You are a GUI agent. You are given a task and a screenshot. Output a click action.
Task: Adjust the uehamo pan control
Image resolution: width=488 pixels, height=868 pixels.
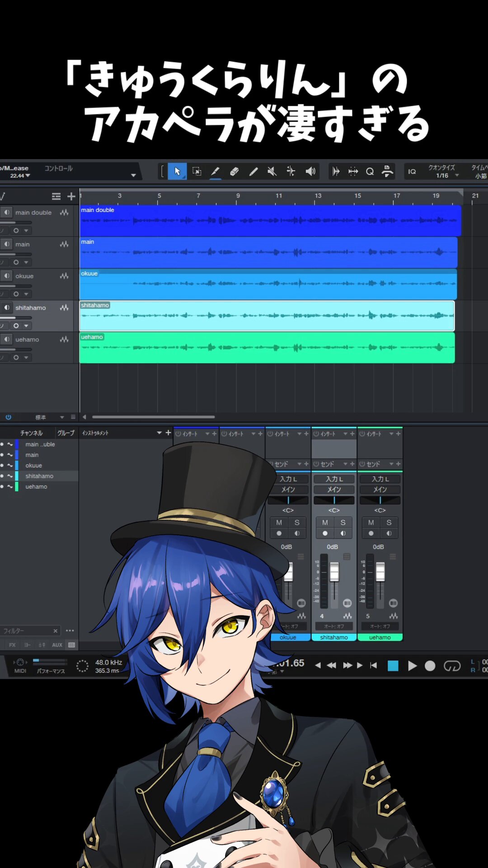coord(380,500)
